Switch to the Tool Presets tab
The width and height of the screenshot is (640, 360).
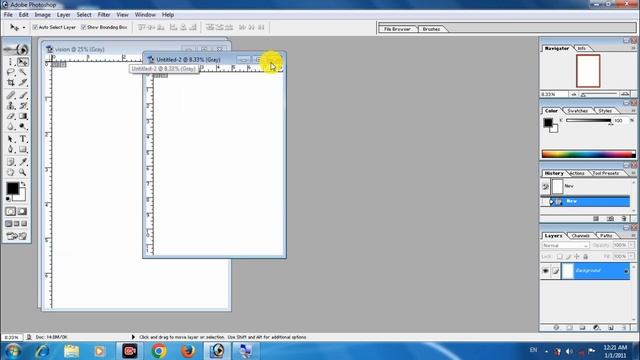pyautogui.click(x=605, y=173)
